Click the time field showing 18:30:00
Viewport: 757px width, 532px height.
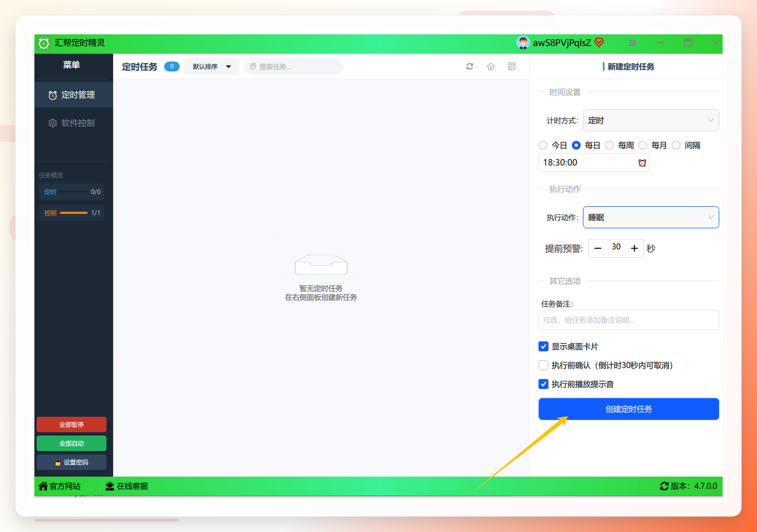click(594, 162)
